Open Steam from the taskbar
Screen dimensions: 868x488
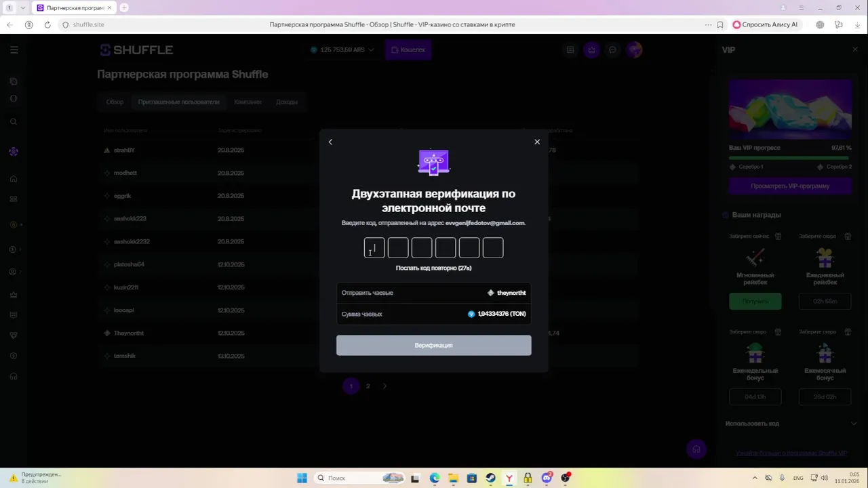coord(490,478)
